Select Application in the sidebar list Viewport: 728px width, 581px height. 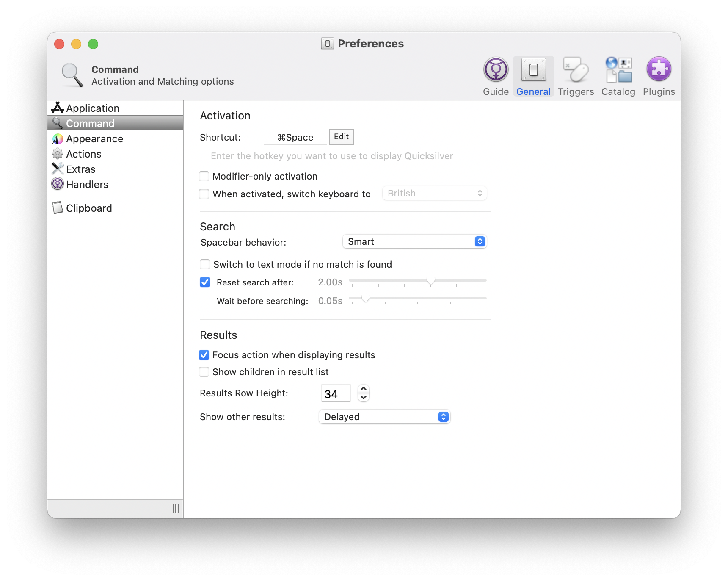coord(115,108)
